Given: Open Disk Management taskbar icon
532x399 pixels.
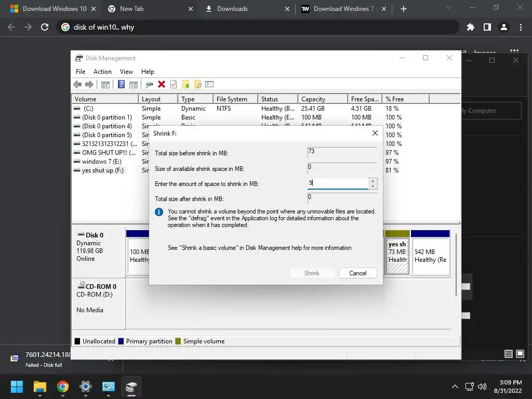Looking at the screenshot, I should 131,387.
